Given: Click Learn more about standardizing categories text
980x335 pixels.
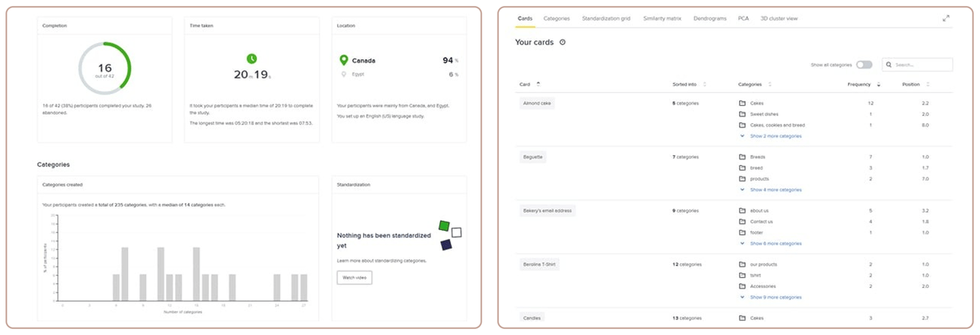Looking at the screenshot, I should (382, 261).
